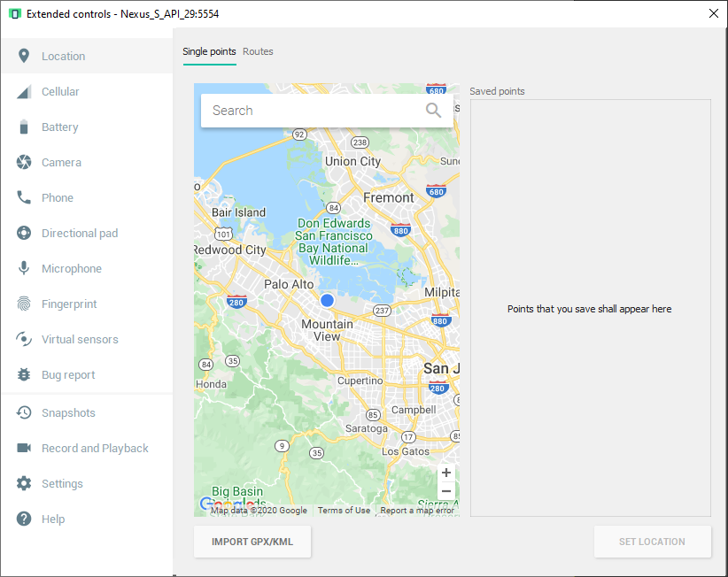This screenshot has width=728, height=577.
Task: Click the search magnifier icon on map
Action: point(433,111)
